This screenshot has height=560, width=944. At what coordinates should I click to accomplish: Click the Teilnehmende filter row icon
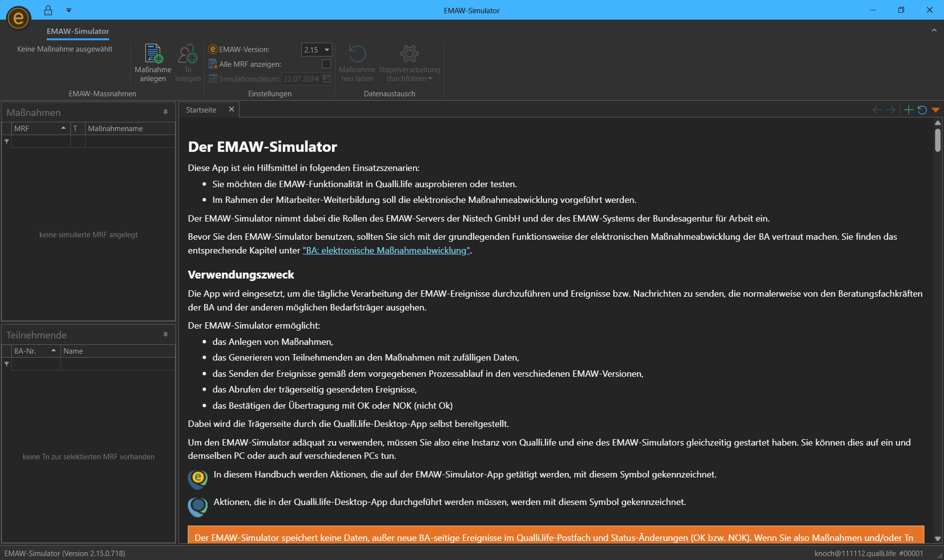(6, 364)
